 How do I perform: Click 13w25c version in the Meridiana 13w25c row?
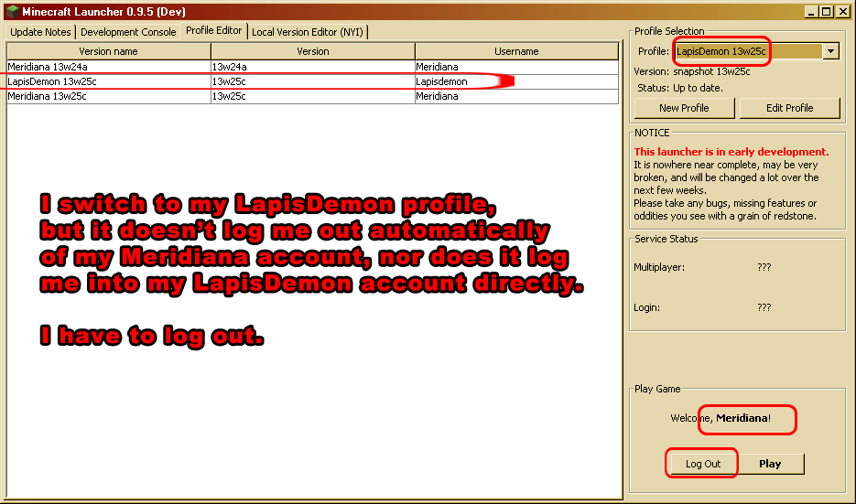(x=313, y=96)
